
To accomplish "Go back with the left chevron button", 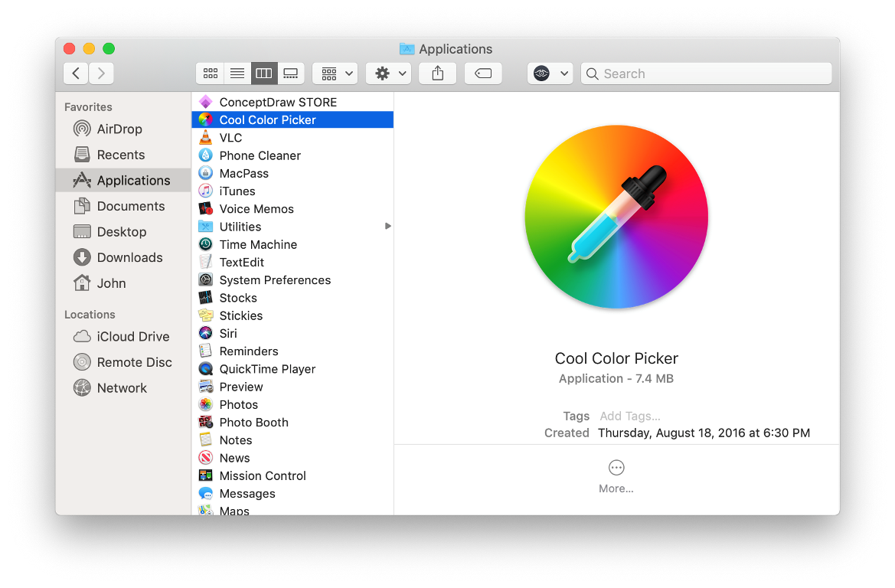I will point(76,73).
